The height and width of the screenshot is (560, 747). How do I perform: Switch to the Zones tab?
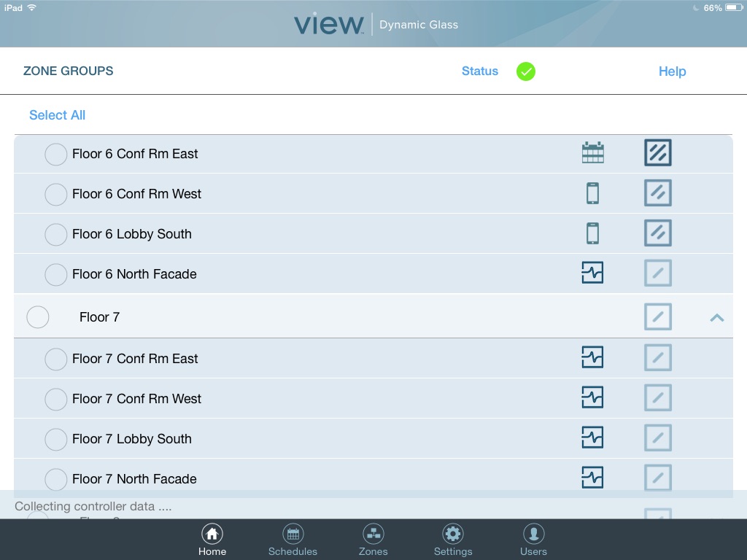[x=373, y=540]
